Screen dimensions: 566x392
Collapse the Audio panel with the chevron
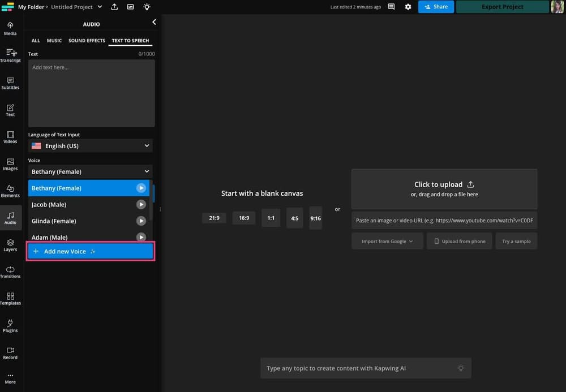tap(154, 21)
